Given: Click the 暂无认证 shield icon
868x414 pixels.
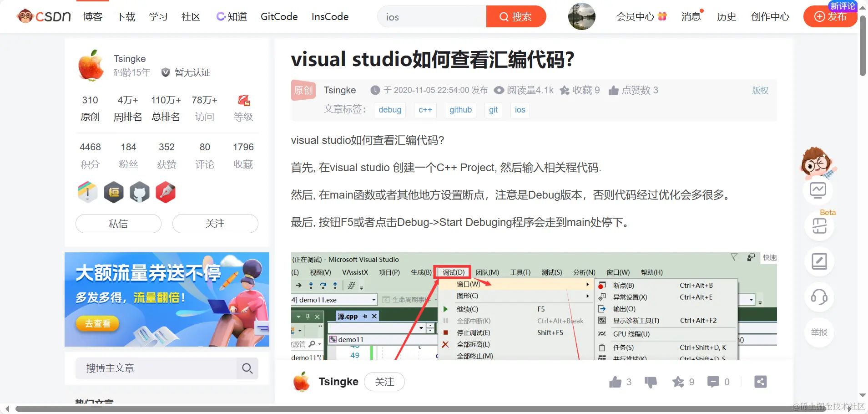Looking at the screenshot, I should pos(166,72).
